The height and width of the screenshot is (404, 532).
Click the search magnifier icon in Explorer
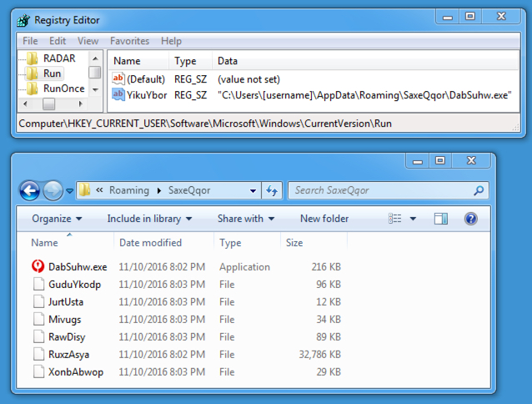pos(479,190)
